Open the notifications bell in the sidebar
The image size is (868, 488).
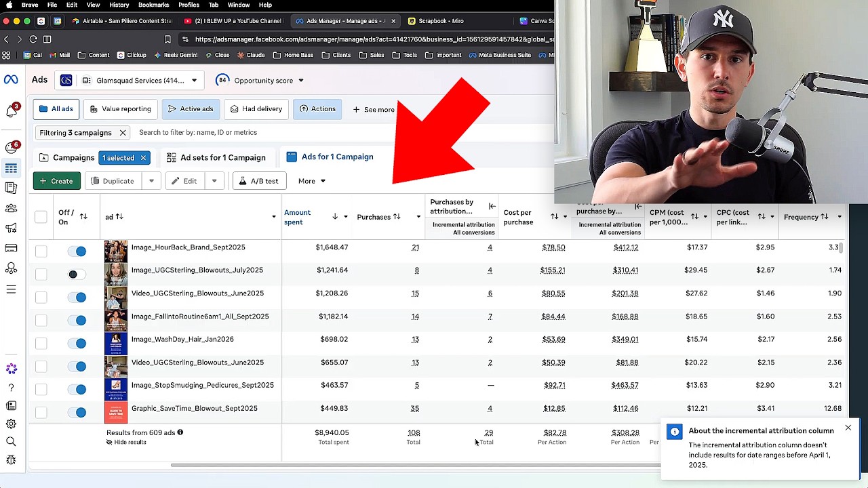coord(11,111)
